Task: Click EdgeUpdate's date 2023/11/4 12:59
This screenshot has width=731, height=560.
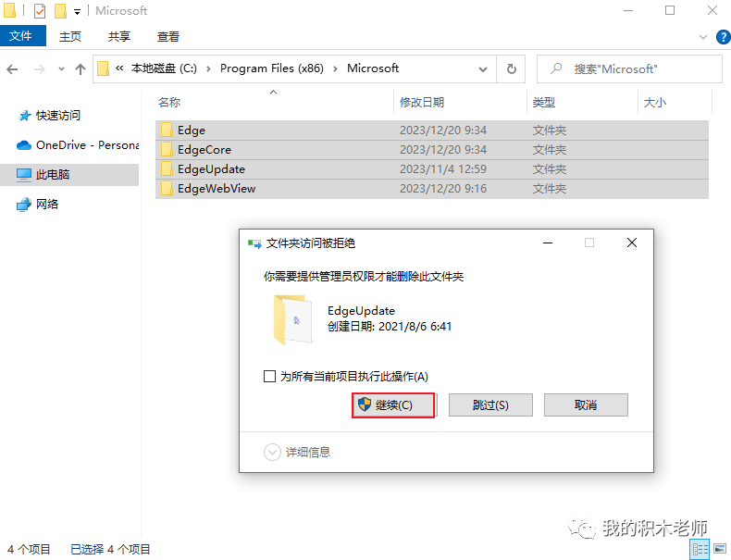Action: coord(443,169)
